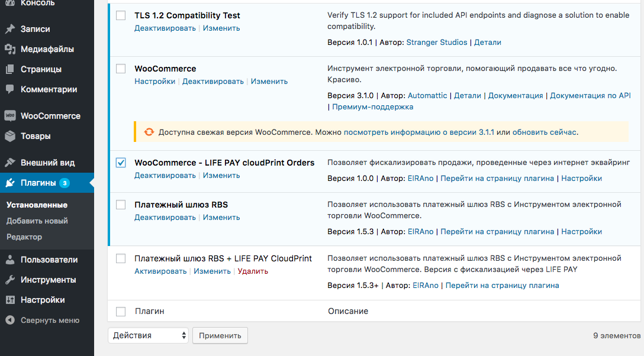View information about version 3.1.1
This screenshot has width=644, height=356.
pos(419,132)
